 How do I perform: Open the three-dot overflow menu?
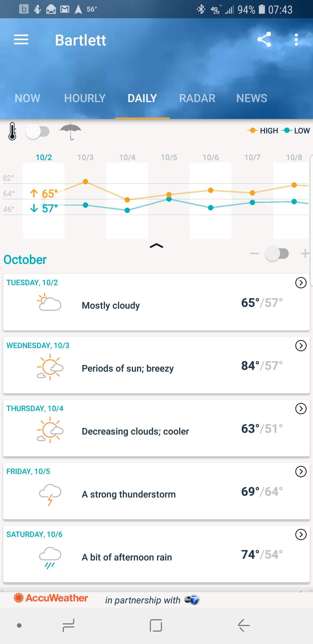296,39
